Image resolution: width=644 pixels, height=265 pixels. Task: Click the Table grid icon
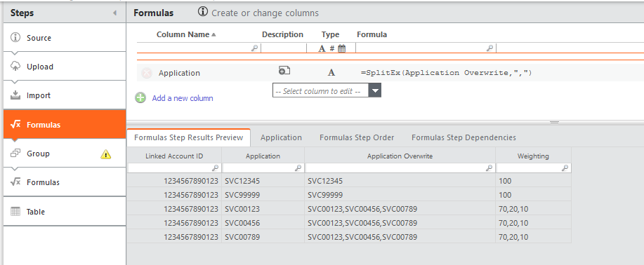point(15,211)
